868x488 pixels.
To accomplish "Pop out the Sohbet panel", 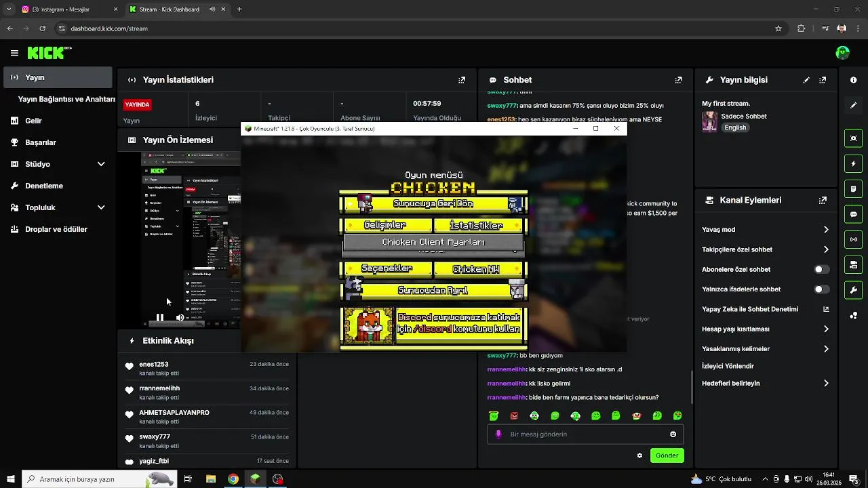I will [x=678, y=80].
